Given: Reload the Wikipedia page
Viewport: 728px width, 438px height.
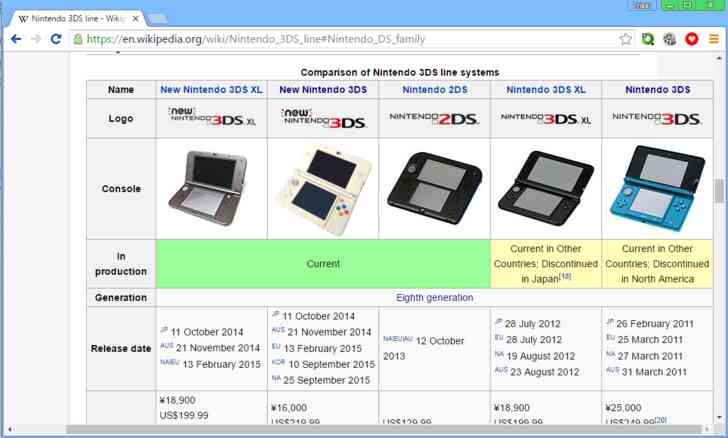Looking at the screenshot, I should (x=56, y=39).
